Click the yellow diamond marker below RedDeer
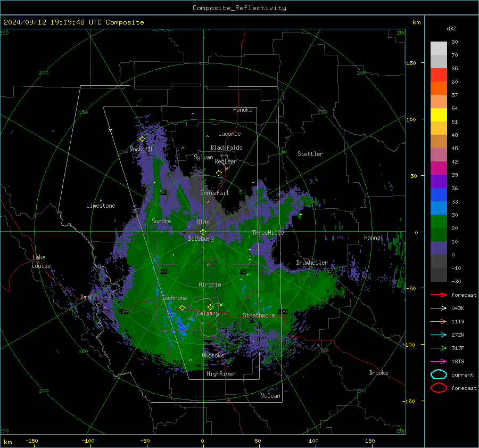 click(x=219, y=173)
